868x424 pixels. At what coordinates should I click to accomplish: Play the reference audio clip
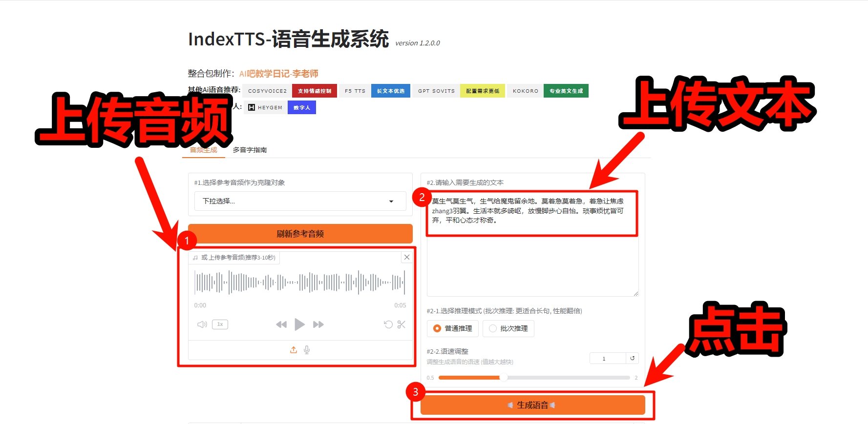[299, 324]
